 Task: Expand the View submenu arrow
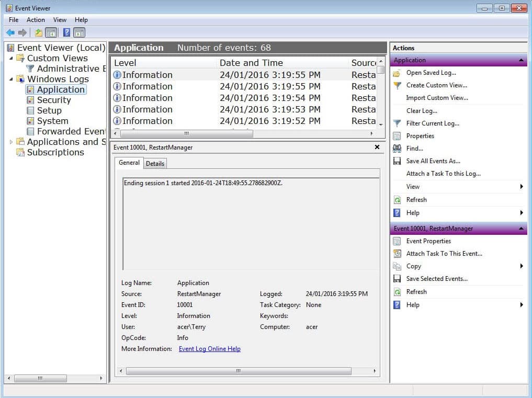click(522, 187)
